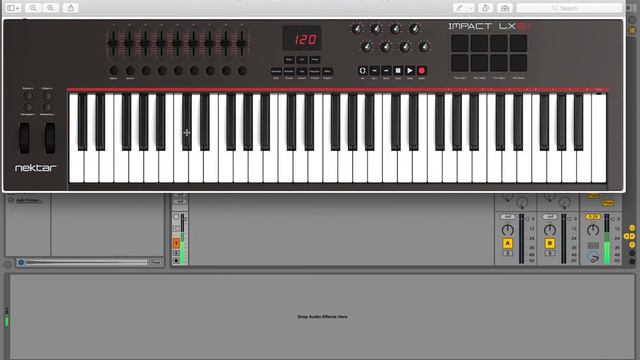Toggle the orange track activator button in Ableton
Viewport: 640px width, 360px height.
[x=176, y=243]
